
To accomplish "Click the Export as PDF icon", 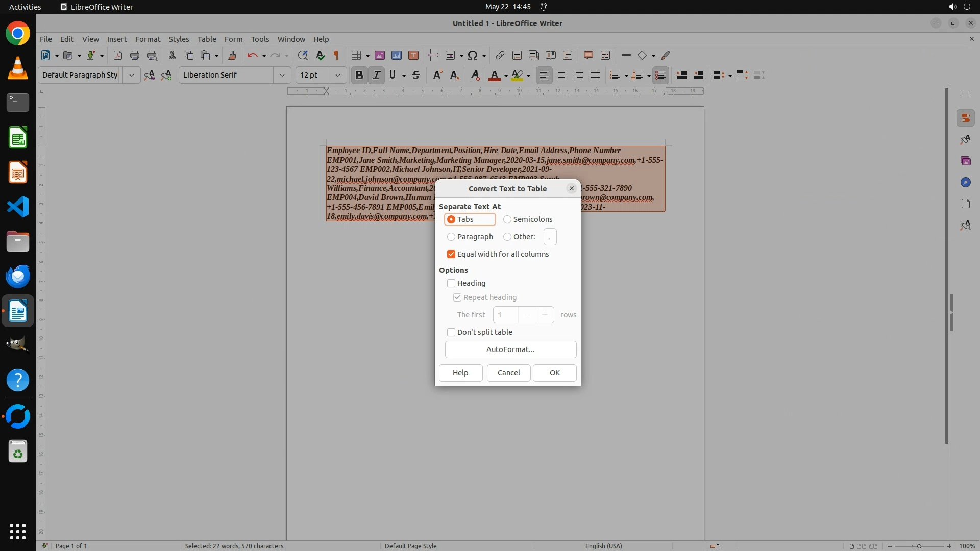I will coord(118,55).
